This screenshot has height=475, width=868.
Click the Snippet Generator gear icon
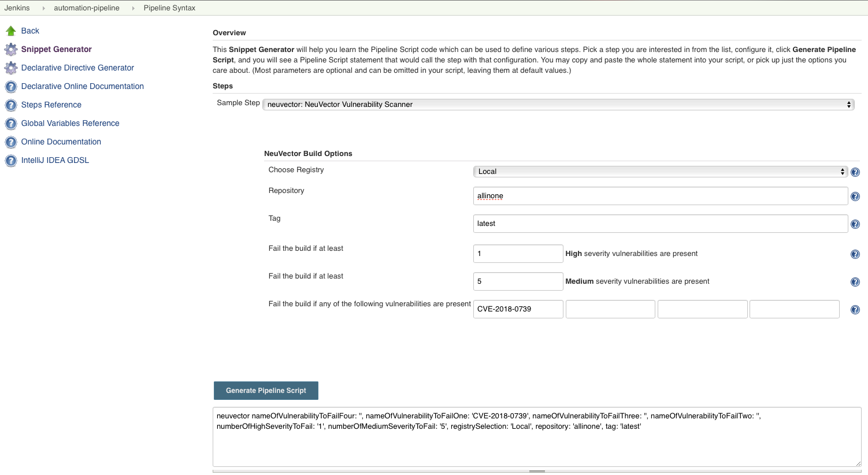[x=10, y=49]
